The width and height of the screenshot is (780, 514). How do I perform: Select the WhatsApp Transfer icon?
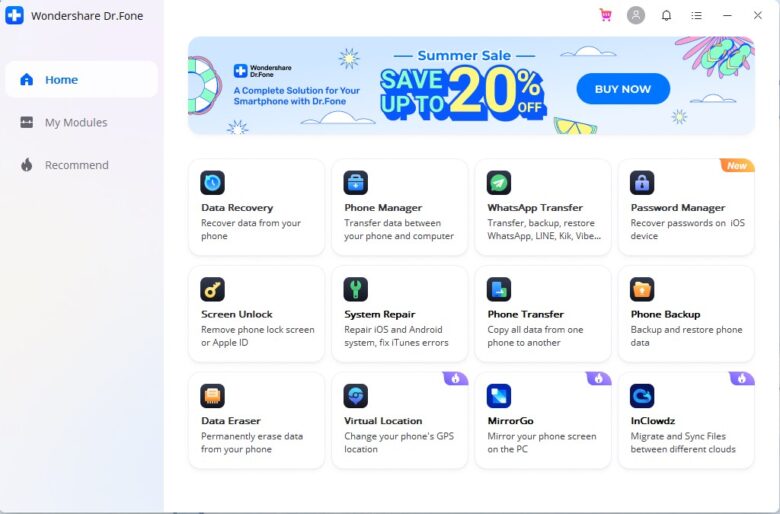[499, 183]
